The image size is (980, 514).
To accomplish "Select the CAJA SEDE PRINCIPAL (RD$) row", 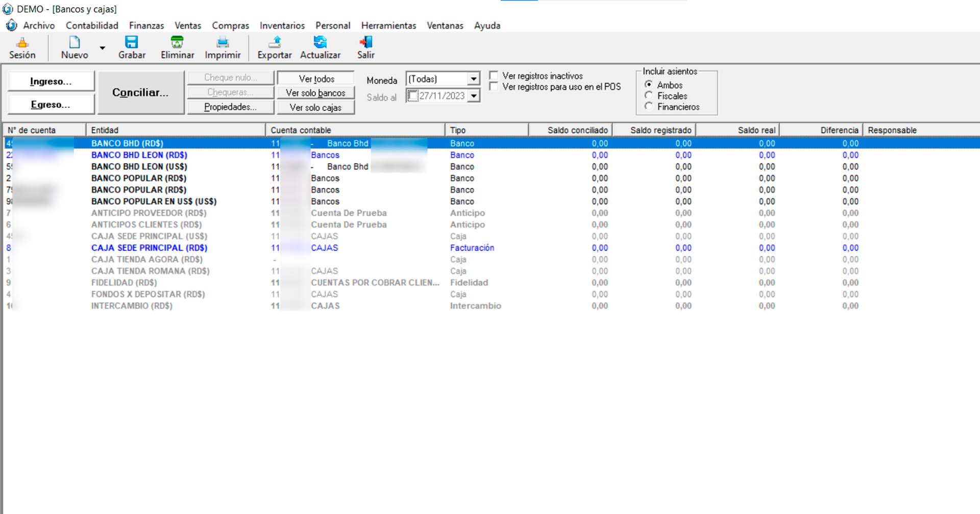I will [x=149, y=248].
